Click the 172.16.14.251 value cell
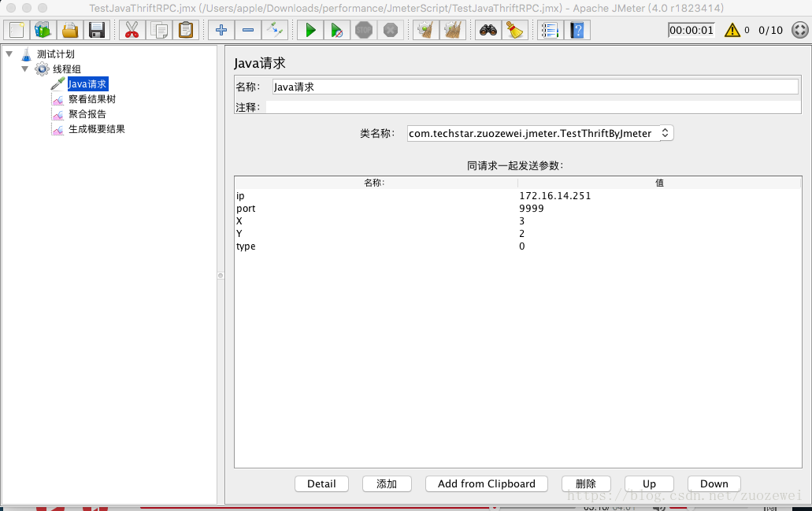812x511 pixels. (x=659, y=196)
